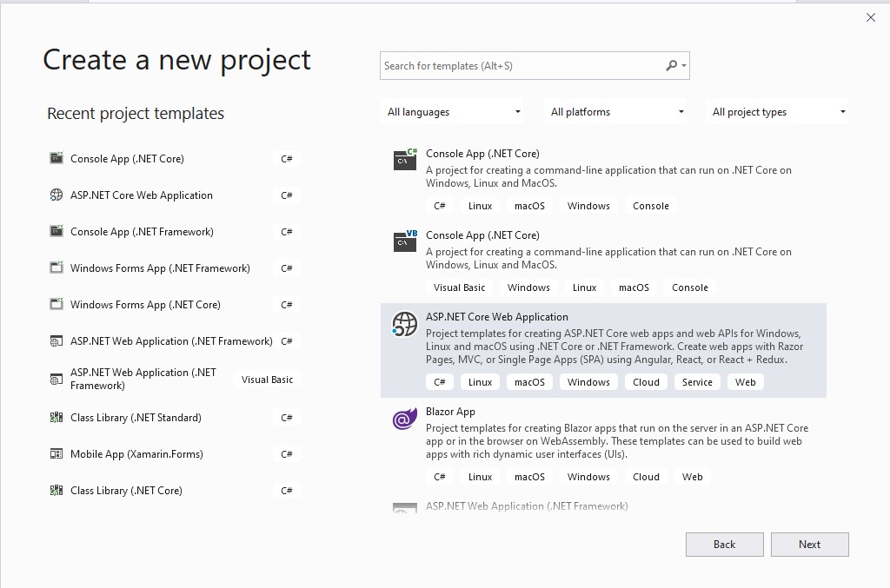Open the All languages dropdown

pos(452,111)
